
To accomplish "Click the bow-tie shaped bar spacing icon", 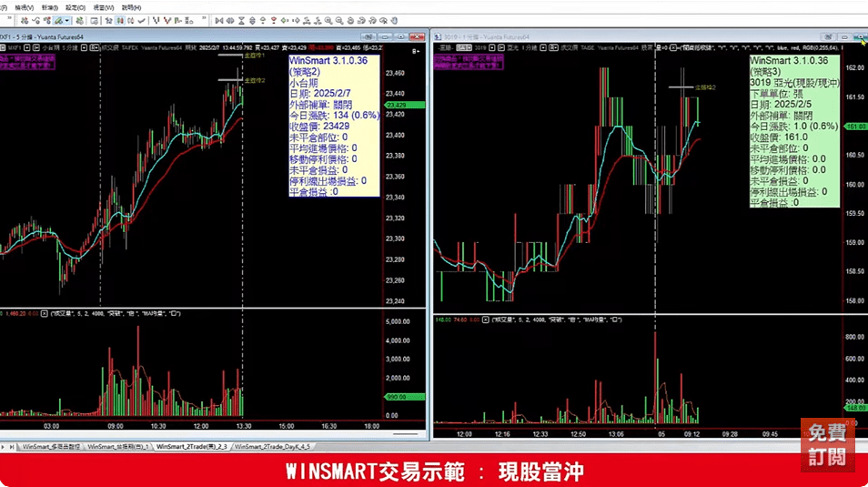I will coord(218,21).
